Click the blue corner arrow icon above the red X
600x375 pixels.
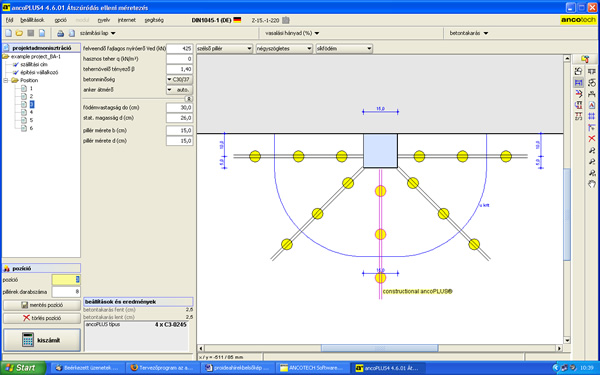point(592,127)
